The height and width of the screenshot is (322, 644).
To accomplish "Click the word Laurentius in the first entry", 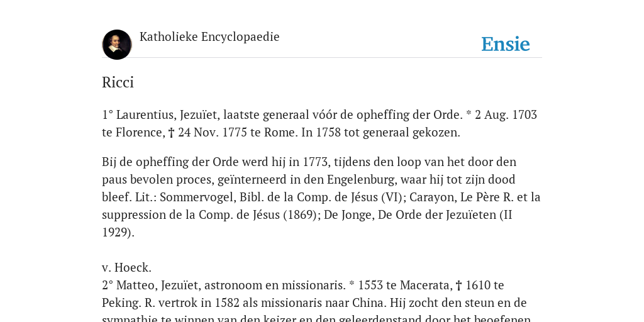I will (147, 114).
